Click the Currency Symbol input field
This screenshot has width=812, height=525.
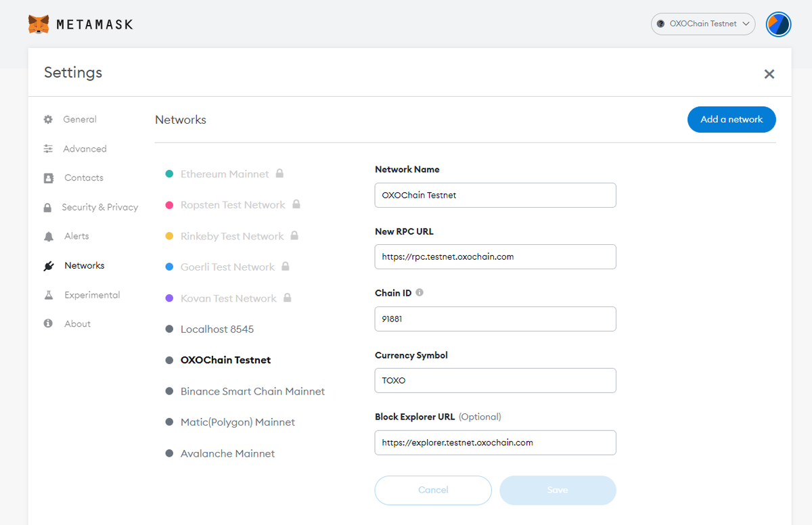point(495,380)
